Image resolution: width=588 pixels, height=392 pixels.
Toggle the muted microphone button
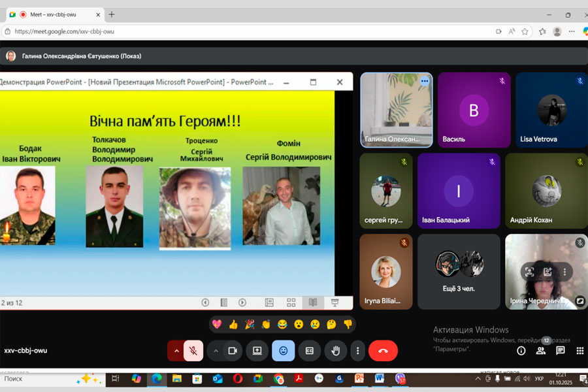coord(193,351)
